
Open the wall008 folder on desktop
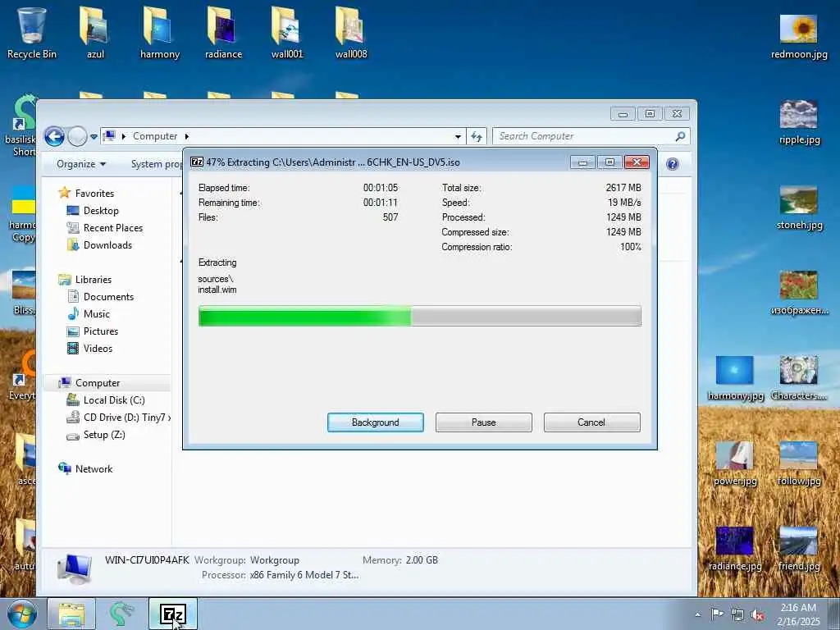click(351, 32)
